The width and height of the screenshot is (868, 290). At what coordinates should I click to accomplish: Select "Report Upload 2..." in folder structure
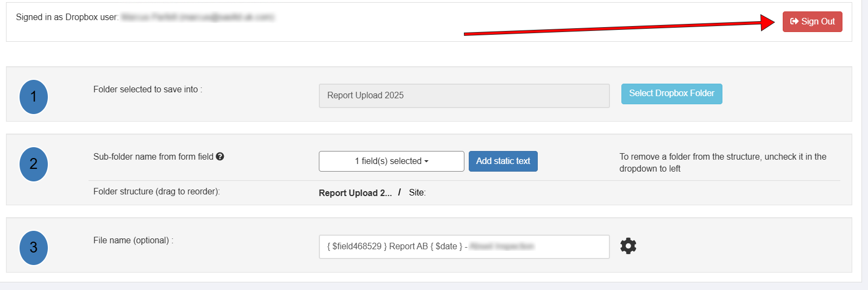355,193
